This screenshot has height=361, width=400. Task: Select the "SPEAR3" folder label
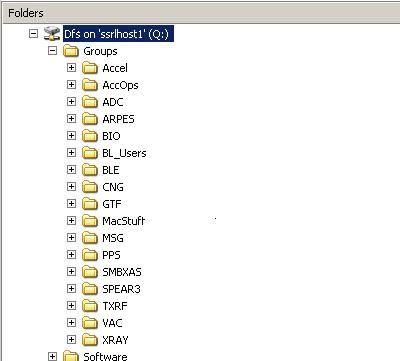[x=121, y=289]
